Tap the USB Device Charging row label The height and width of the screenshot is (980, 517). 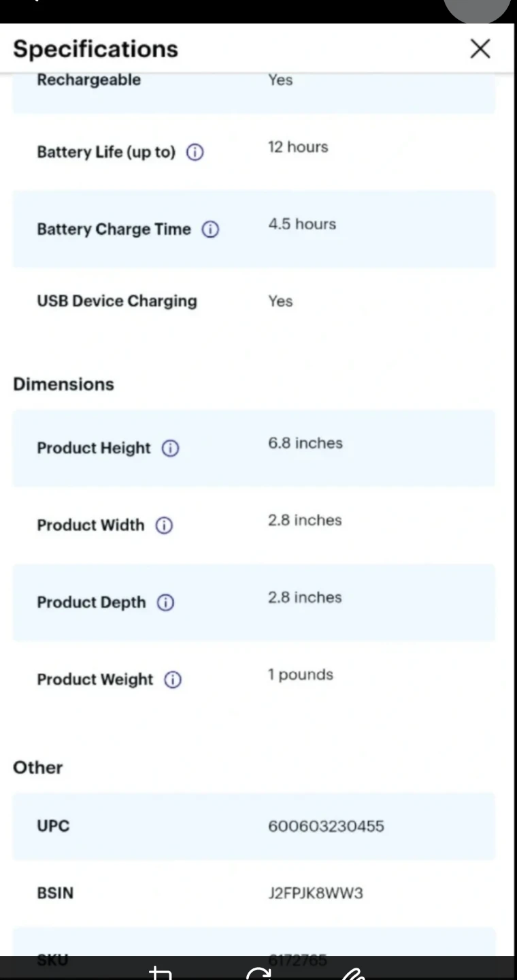click(117, 301)
